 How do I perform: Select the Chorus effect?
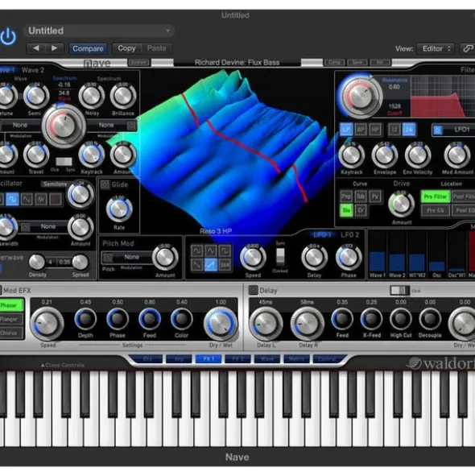tap(11, 333)
